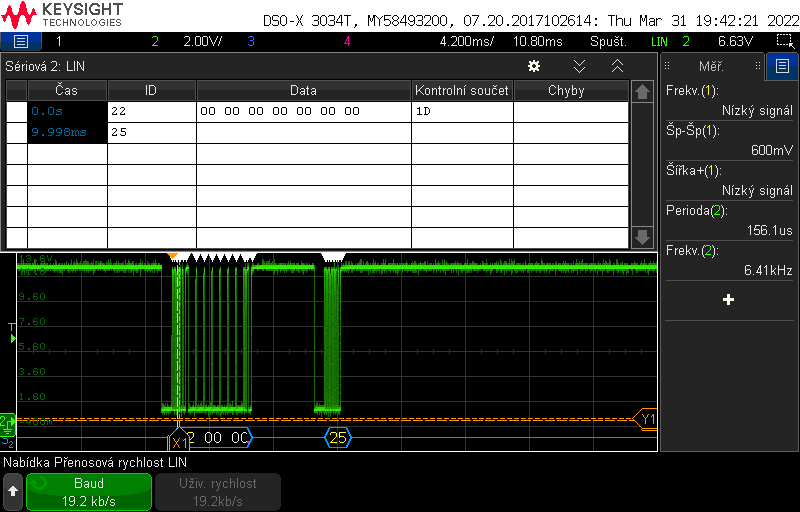Click the decoded 00 byte on serial bus
Image resolution: width=800 pixels, height=512 pixels.
213,438
